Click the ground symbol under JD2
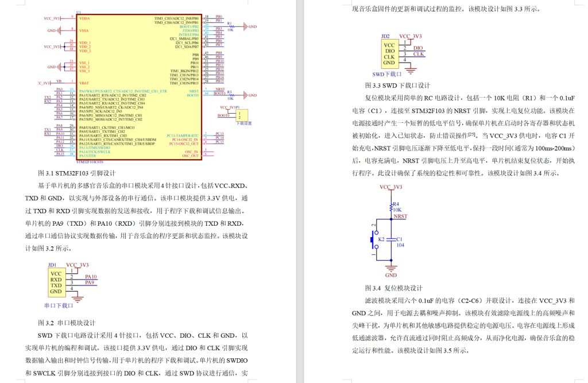This screenshot has width=588, height=383. coord(411,70)
